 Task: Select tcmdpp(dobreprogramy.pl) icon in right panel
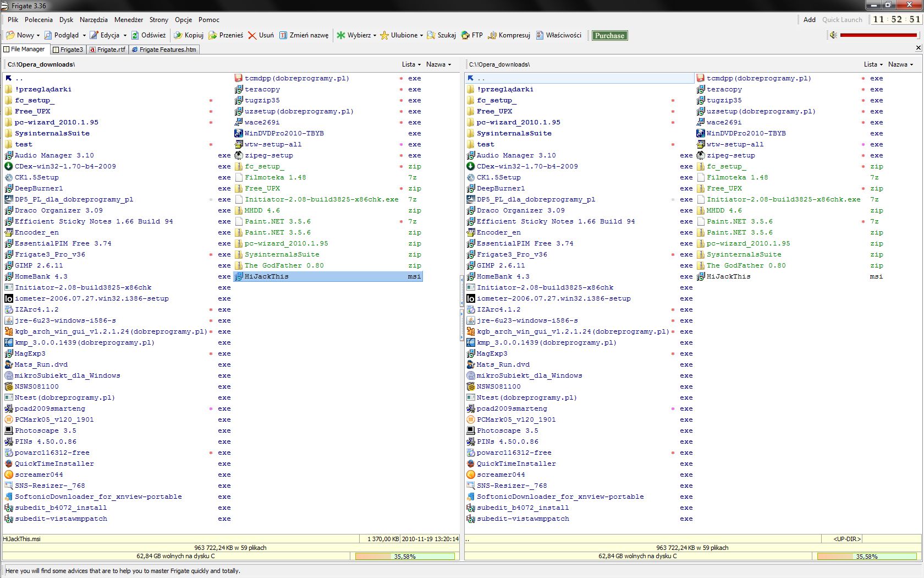click(x=700, y=78)
